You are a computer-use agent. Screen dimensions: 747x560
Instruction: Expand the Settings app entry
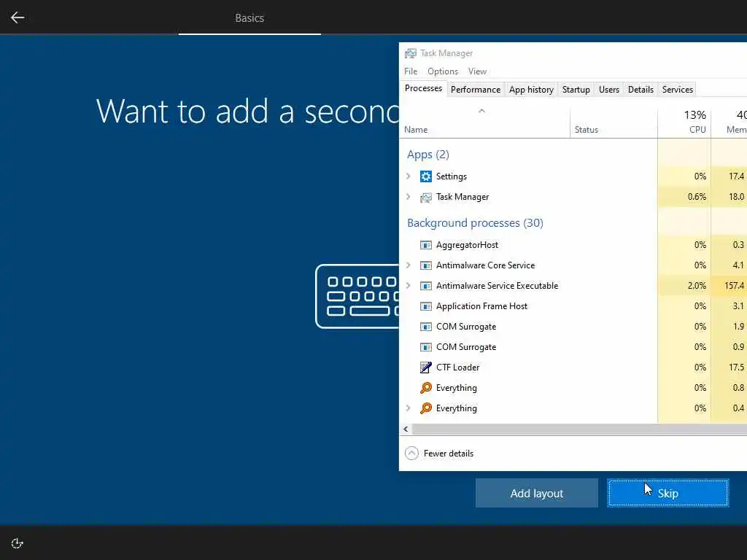click(409, 176)
